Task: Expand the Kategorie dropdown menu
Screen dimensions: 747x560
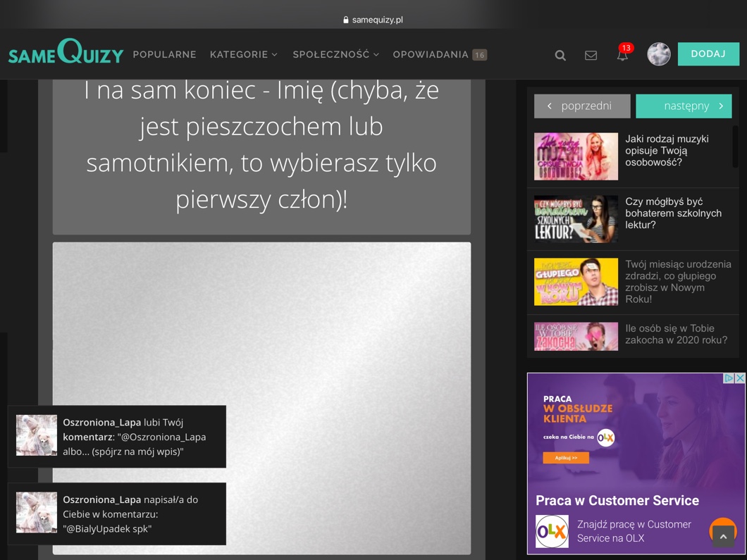Action: tap(243, 54)
